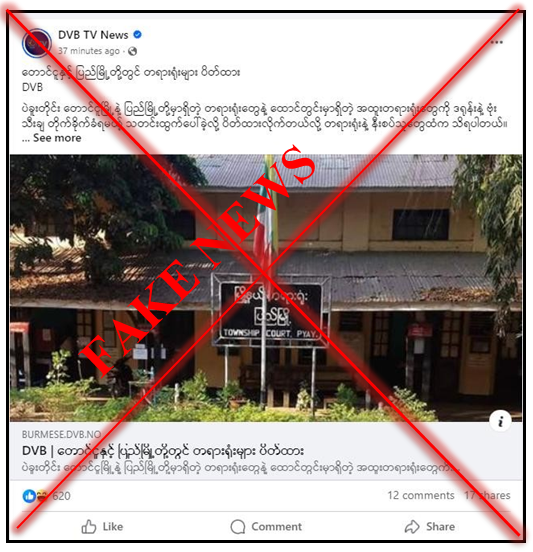Open the BURMESE.DVB.NO source link
Image resolution: width=533 pixels, height=552 pixels.
point(62,434)
